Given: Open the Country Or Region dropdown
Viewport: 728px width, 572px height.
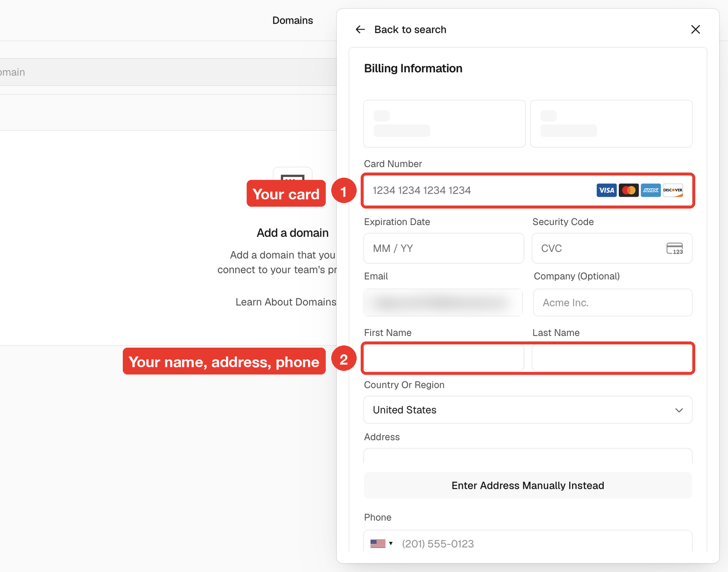Looking at the screenshot, I should point(528,410).
